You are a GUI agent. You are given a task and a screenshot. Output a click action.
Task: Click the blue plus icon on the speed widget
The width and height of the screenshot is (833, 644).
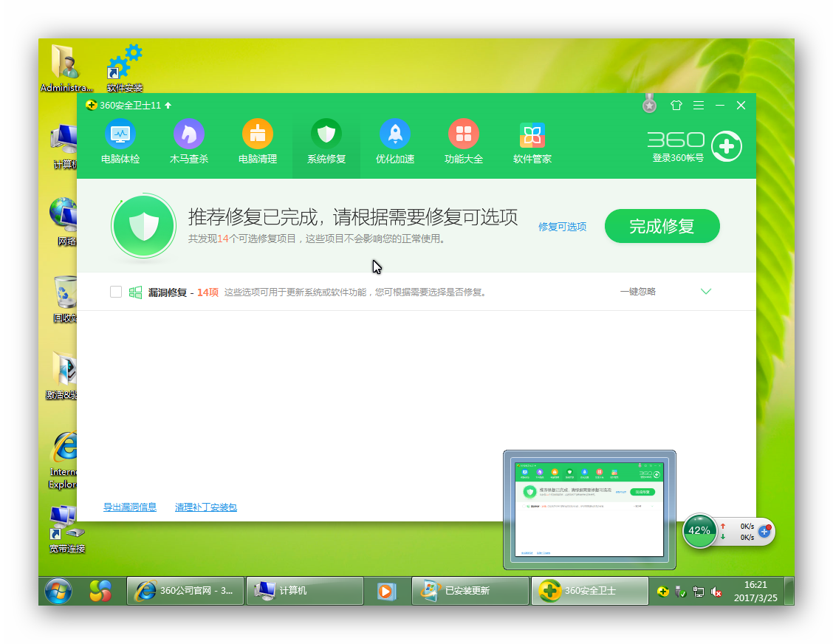[x=765, y=531]
